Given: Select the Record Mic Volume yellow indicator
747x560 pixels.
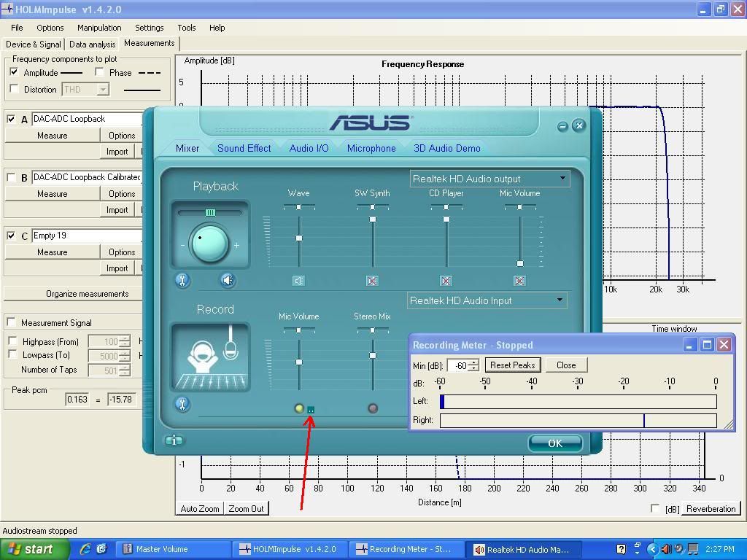Looking at the screenshot, I should pyautogui.click(x=299, y=408).
